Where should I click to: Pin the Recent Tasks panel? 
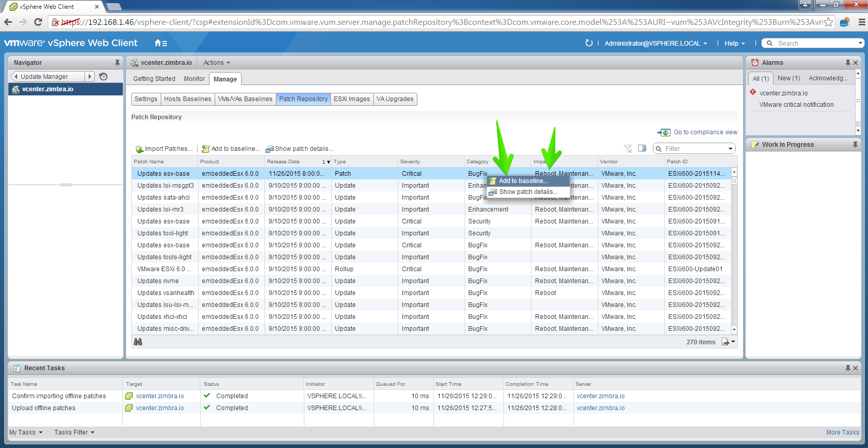pos(848,368)
